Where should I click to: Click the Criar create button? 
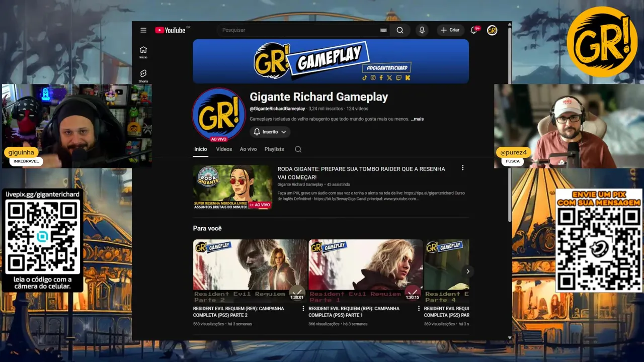[450, 30]
